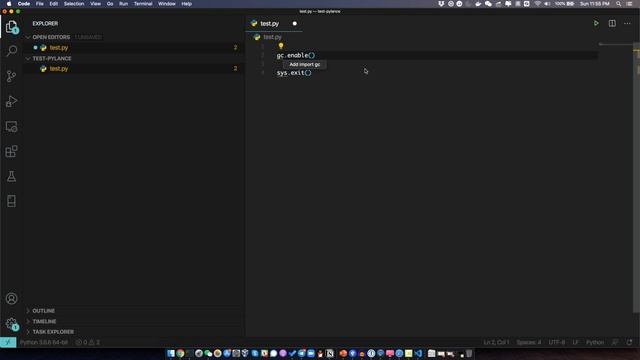Click the LF end-of-line indicator
The width and height of the screenshot is (640, 360).
(x=575, y=342)
